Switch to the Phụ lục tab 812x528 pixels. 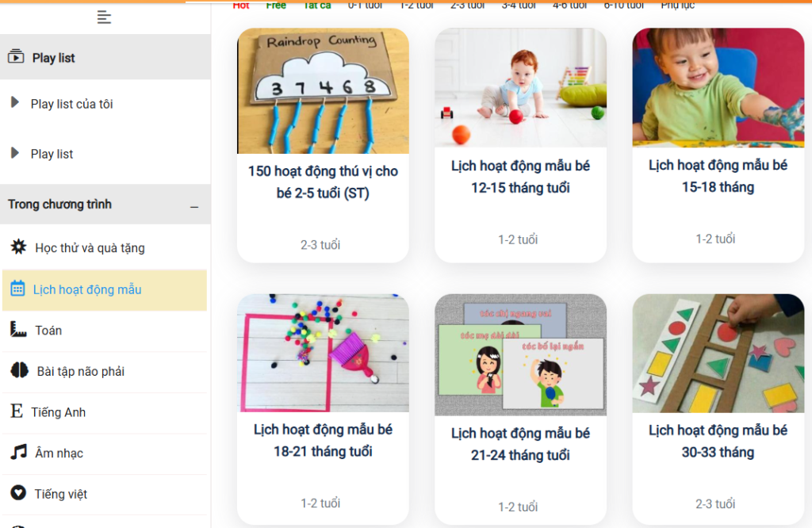tap(677, 6)
